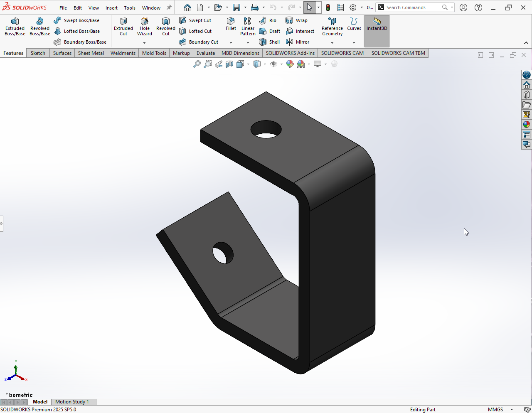Screen dimensions: 532x413
Task: Switch to the Motion Study 1 tab
Action: coord(72,402)
